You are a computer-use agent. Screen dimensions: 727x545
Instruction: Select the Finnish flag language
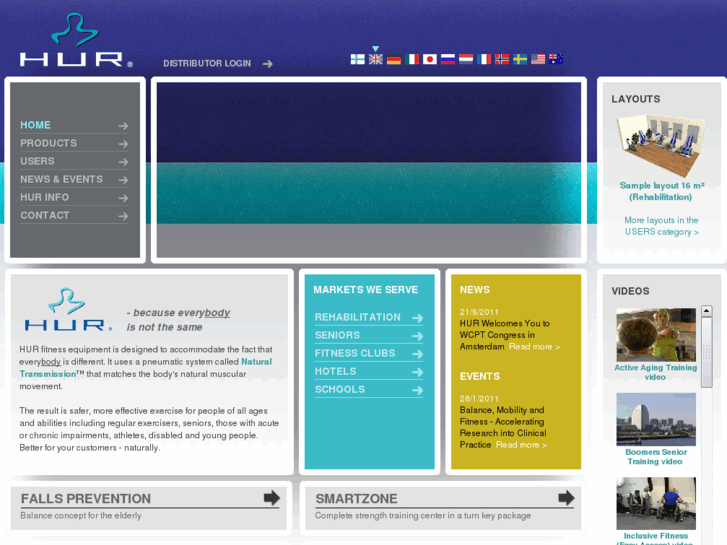(357, 59)
